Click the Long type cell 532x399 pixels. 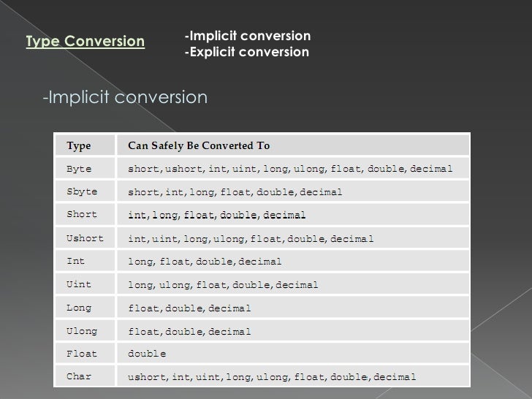[85, 308]
